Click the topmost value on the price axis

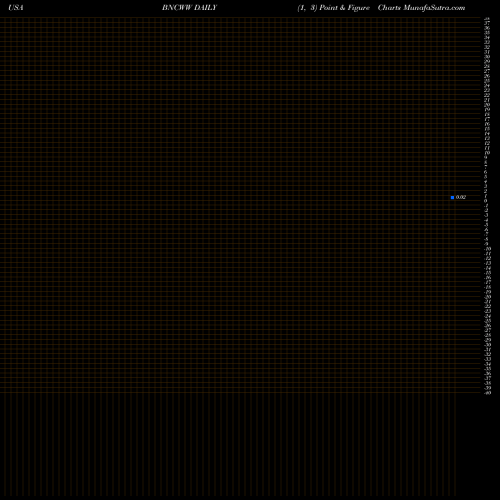click(487, 19)
